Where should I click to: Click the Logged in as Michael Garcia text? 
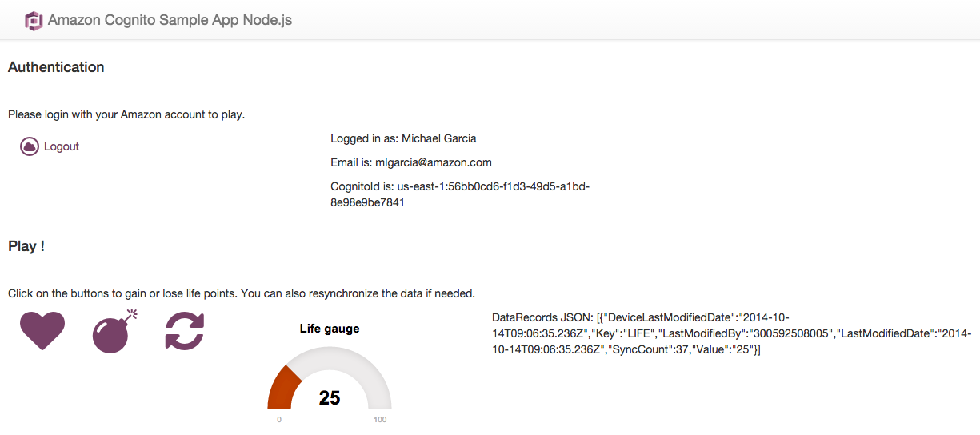403,138
